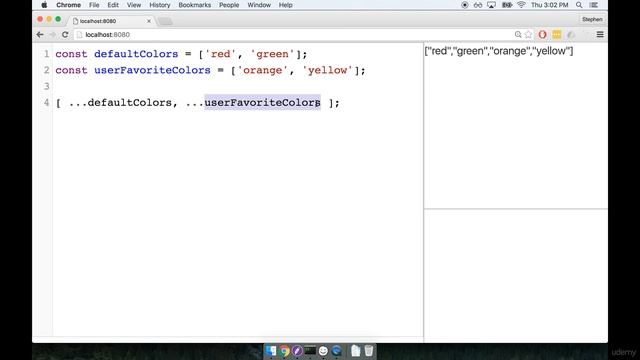Open the Bookmarks menu
The height and width of the screenshot is (360, 640).
pyautogui.click(x=195, y=5)
